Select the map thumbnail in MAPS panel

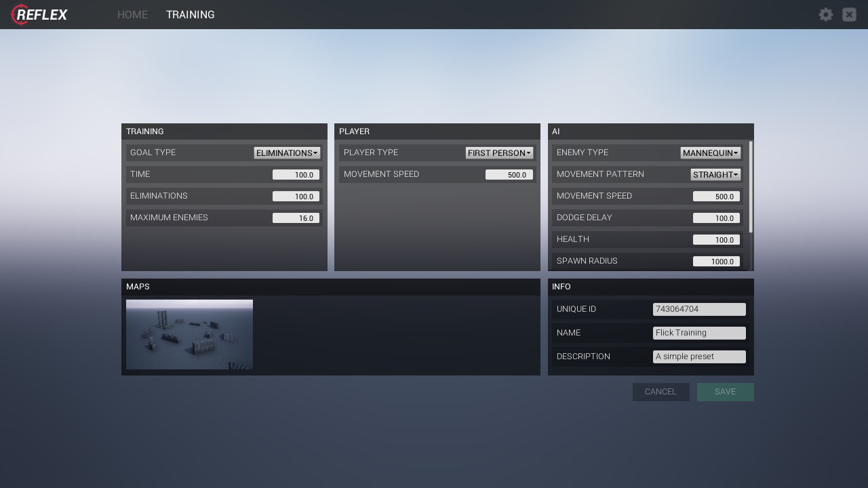click(189, 334)
